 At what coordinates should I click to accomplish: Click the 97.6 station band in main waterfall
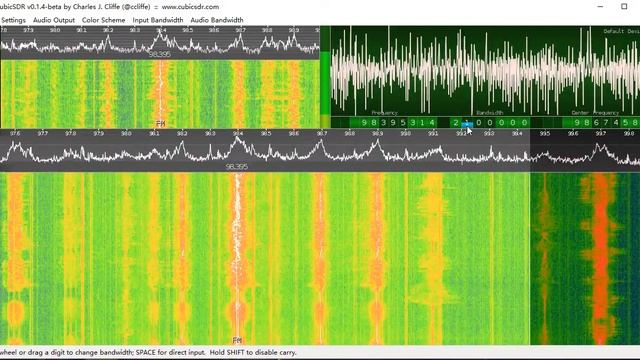16,258
